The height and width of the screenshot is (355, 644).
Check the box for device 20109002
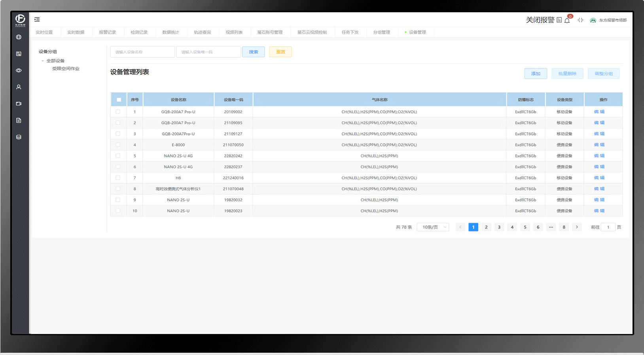(x=118, y=112)
